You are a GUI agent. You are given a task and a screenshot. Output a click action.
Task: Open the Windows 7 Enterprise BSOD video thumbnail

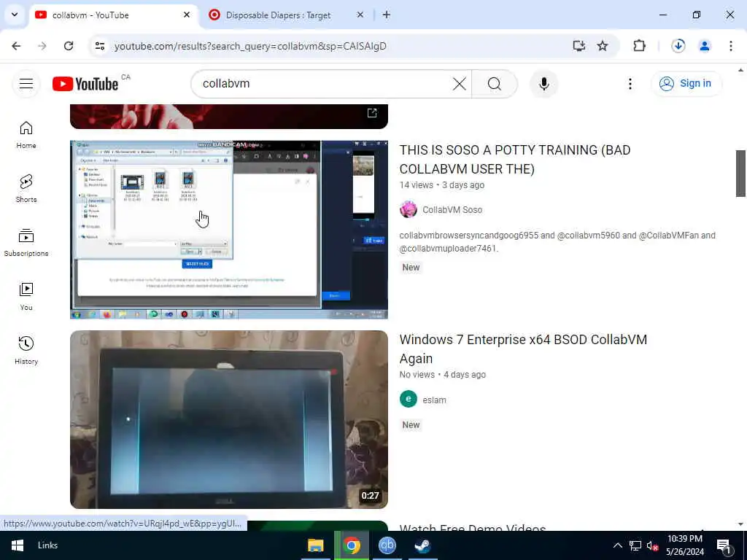pyautogui.click(x=229, y=419)
